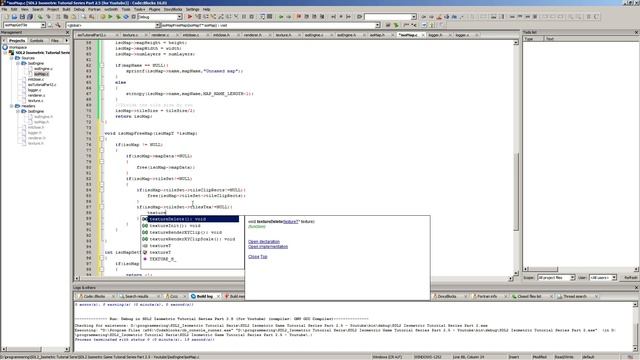The height and width of the screenshot is (360, 640).
Task: Click the Open implementation link
Action: click(x=268, y=247)
